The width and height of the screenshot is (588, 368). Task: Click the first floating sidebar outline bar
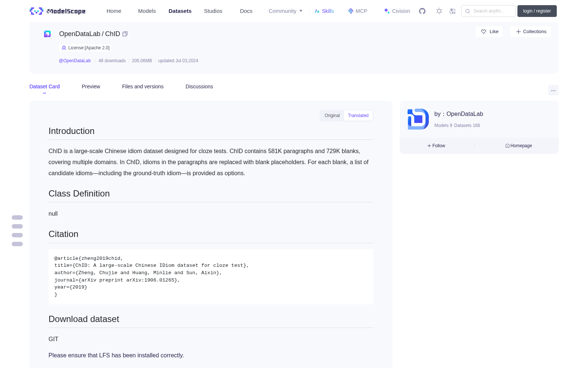pos(17,217)
